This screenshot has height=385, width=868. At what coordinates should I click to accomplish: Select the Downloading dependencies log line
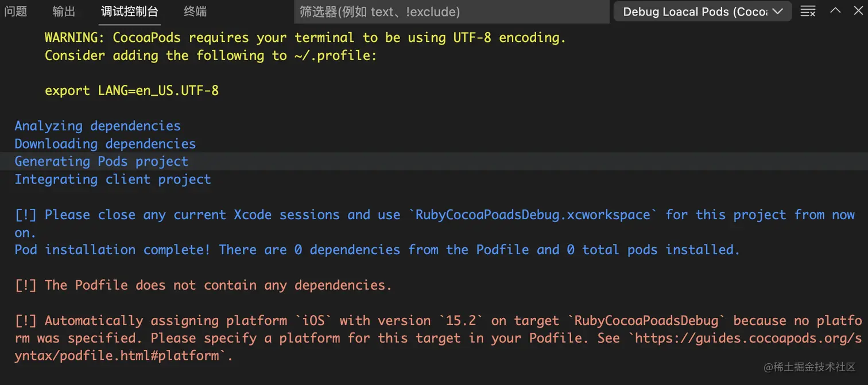[105, 143]
